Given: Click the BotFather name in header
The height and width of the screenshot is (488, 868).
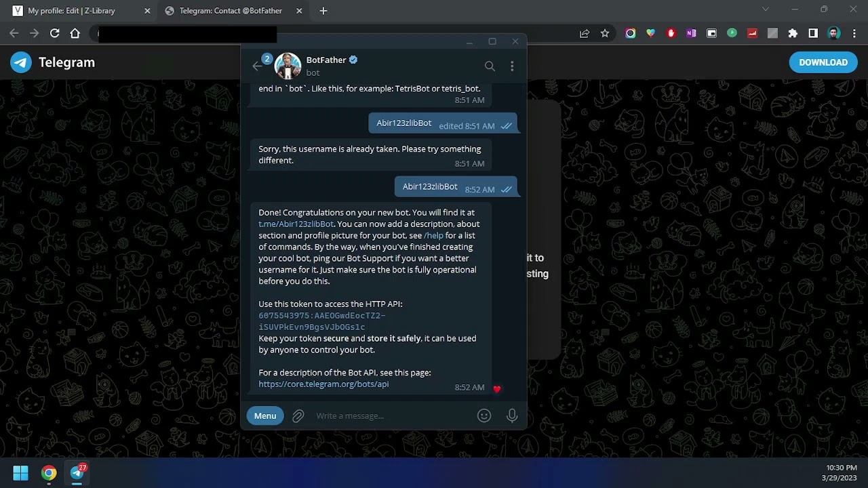Looking at the screenshot, I should (x=326, y=60).
